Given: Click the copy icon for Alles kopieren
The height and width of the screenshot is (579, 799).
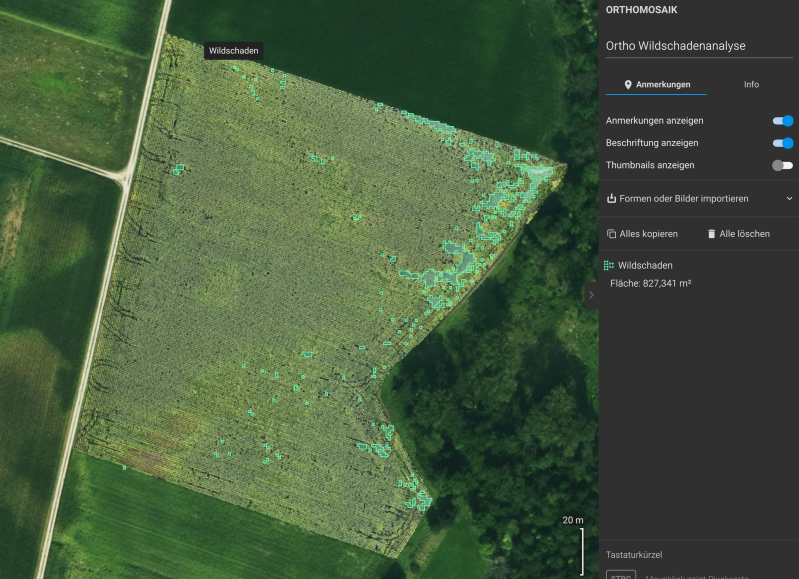Looking at the screenshot, I should [611, 234].
